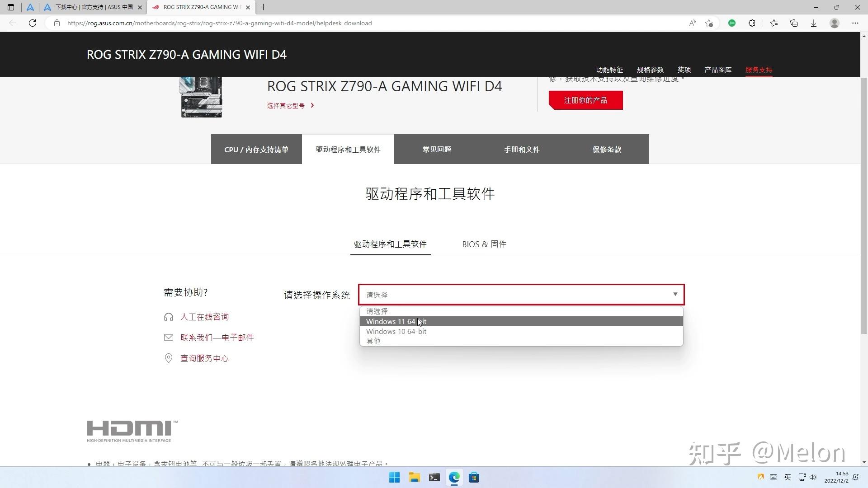This screenshot has height=488, width=868.
Task: Switch to BIOS & 固件 tab
Action: (484, 244)
